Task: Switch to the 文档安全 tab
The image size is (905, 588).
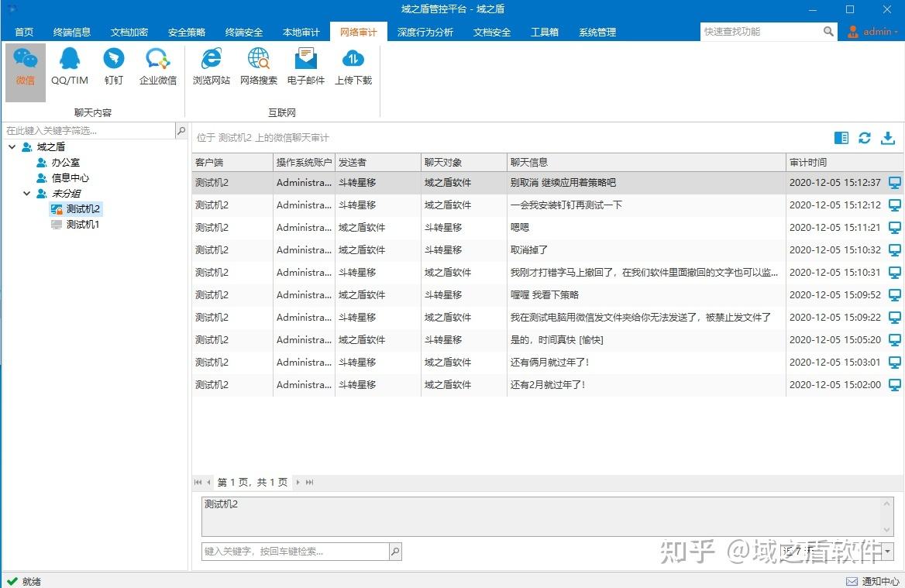Action: 492,33
